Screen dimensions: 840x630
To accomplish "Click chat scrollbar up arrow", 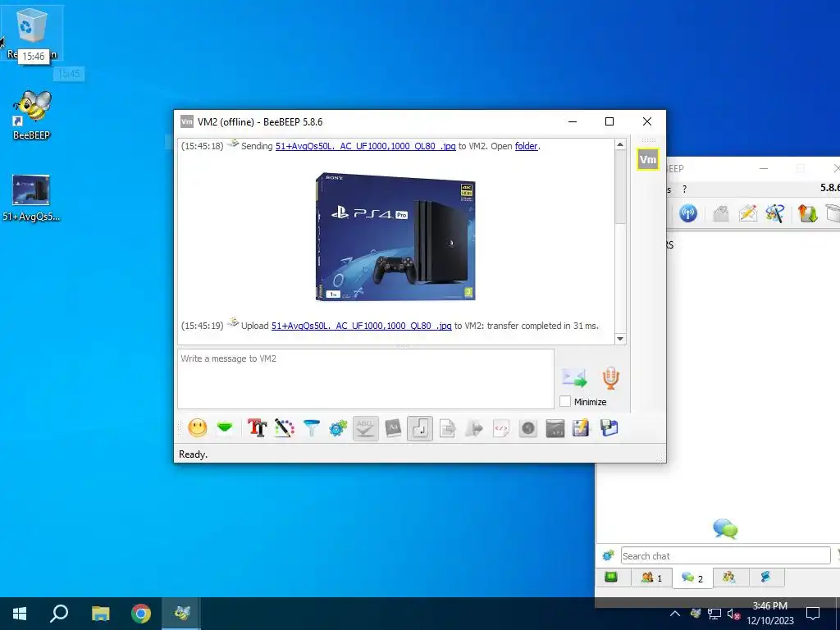I will point(620,144).
